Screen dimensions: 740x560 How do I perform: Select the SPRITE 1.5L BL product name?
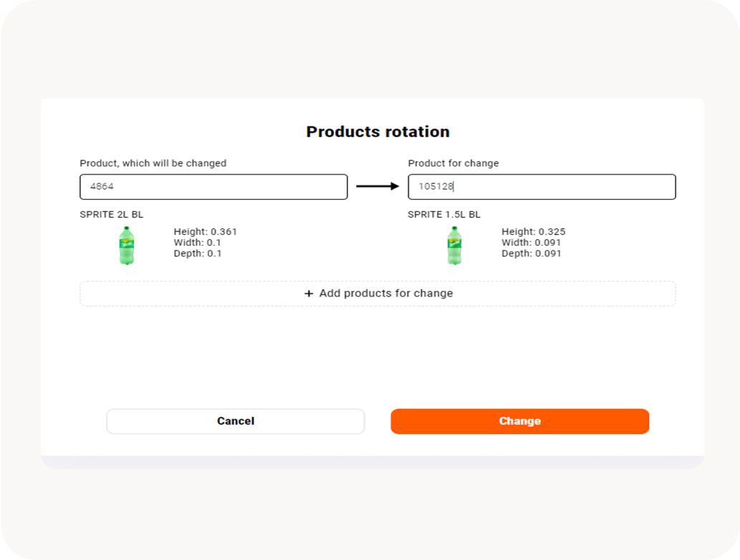(x=444, y=215)
